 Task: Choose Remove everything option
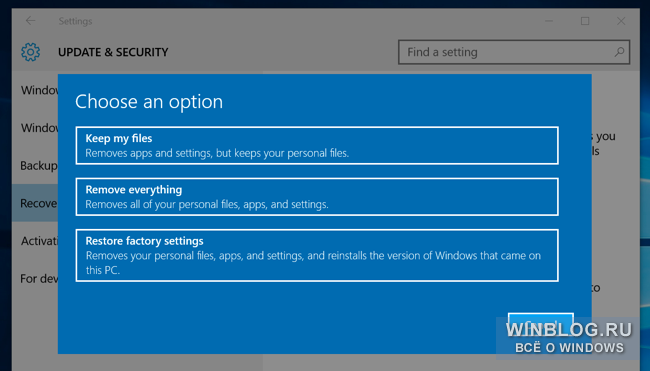click(317, 197)
